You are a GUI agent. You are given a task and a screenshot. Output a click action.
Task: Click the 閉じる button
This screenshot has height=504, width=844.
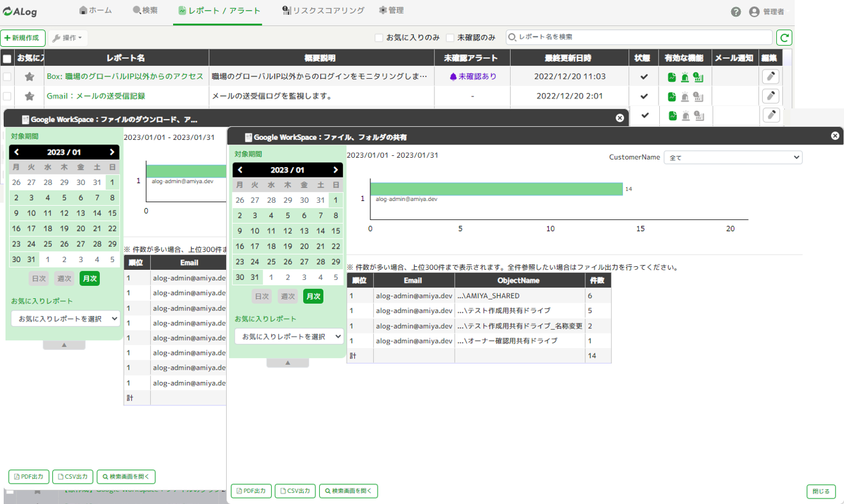821,491
